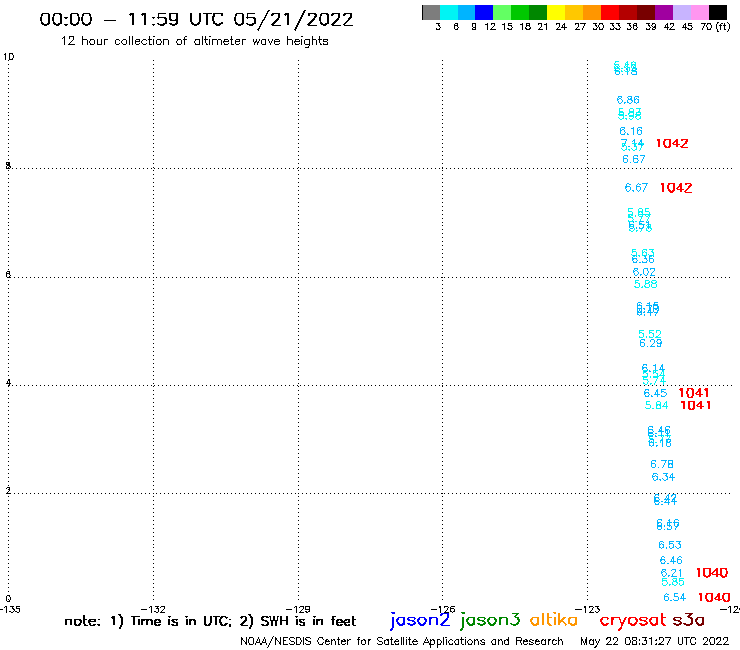Click wave height value 6.54
The image size is (740, 650).
coord(674,598)
